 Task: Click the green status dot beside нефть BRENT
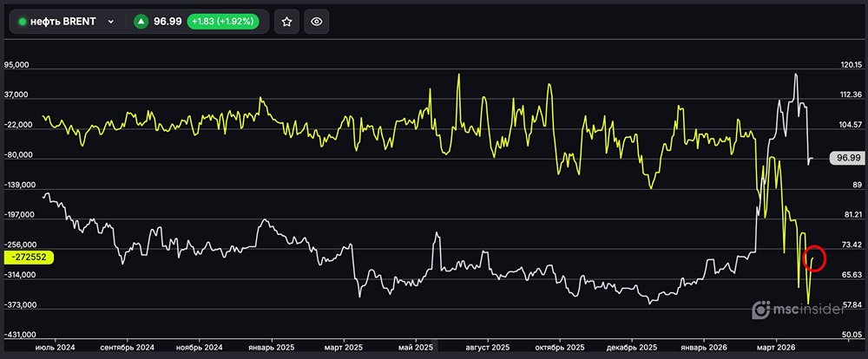23,22
